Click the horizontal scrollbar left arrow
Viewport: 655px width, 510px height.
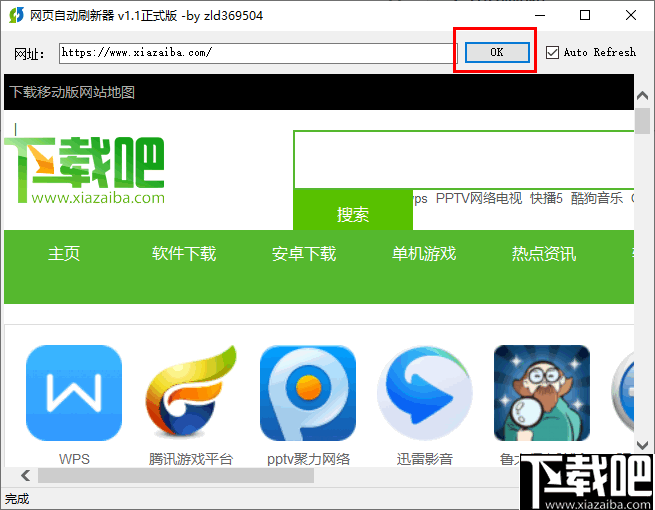tap(25, 475)
